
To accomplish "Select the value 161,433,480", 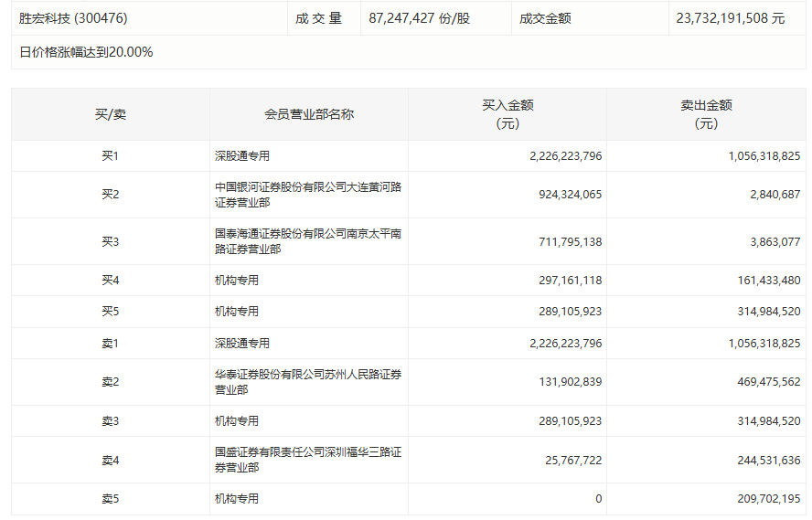I will point(769,281).
